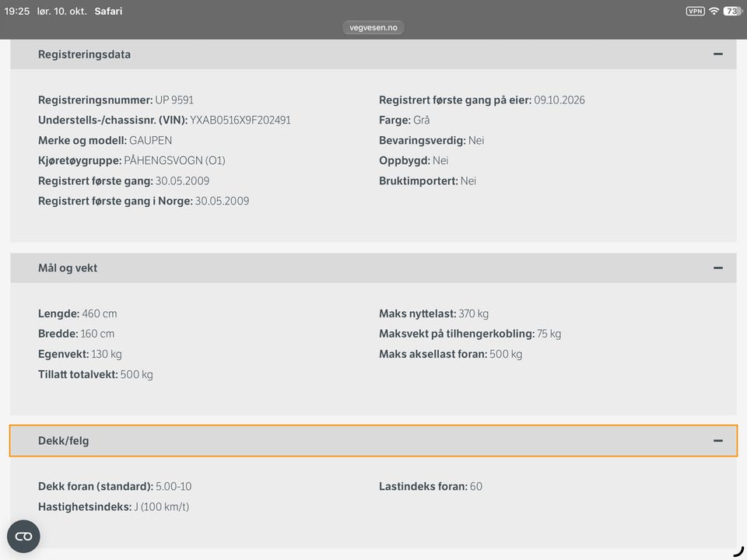747x560 pixels.
Task: Select the Bredde value 160 cm
Action: 97,334
